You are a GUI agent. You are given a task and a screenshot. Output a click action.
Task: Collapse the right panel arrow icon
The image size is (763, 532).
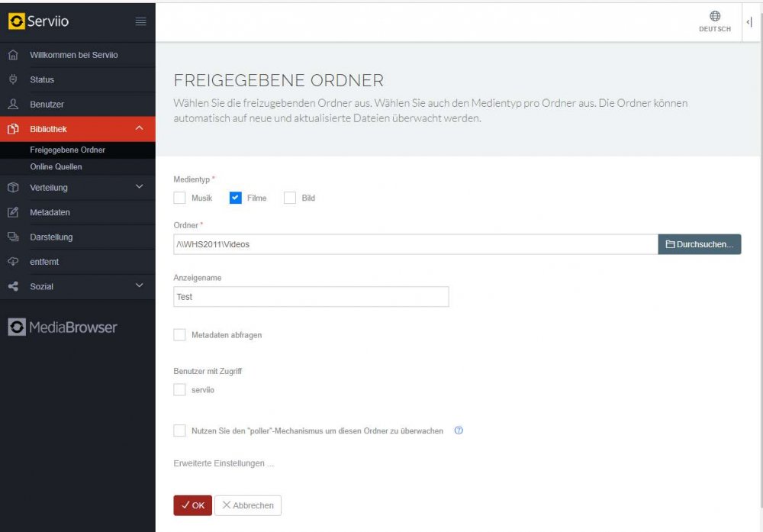(749, 22)
